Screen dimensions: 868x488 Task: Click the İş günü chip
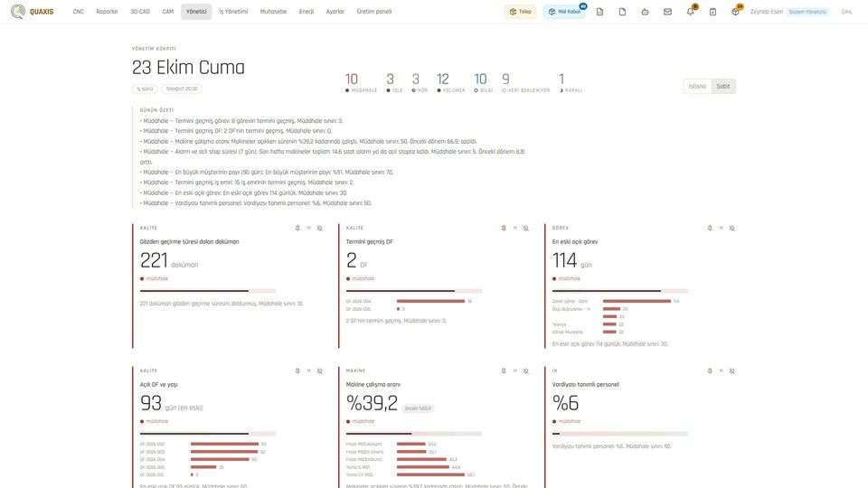145,89
